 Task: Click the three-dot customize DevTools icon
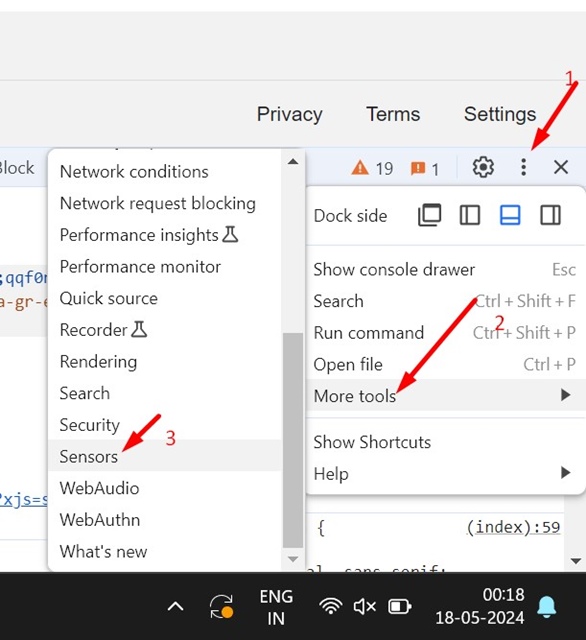tap(524, 167)
